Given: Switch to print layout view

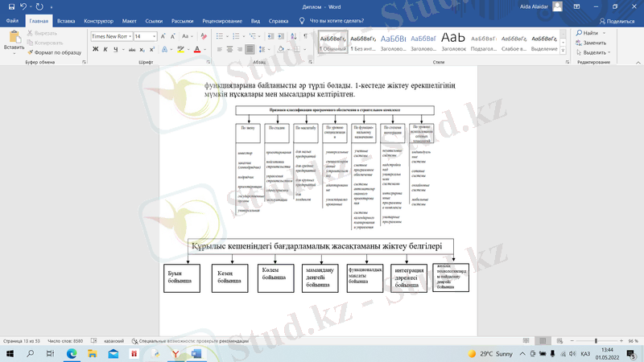Looking at the screenshot, I should click(x=543, y=341).
